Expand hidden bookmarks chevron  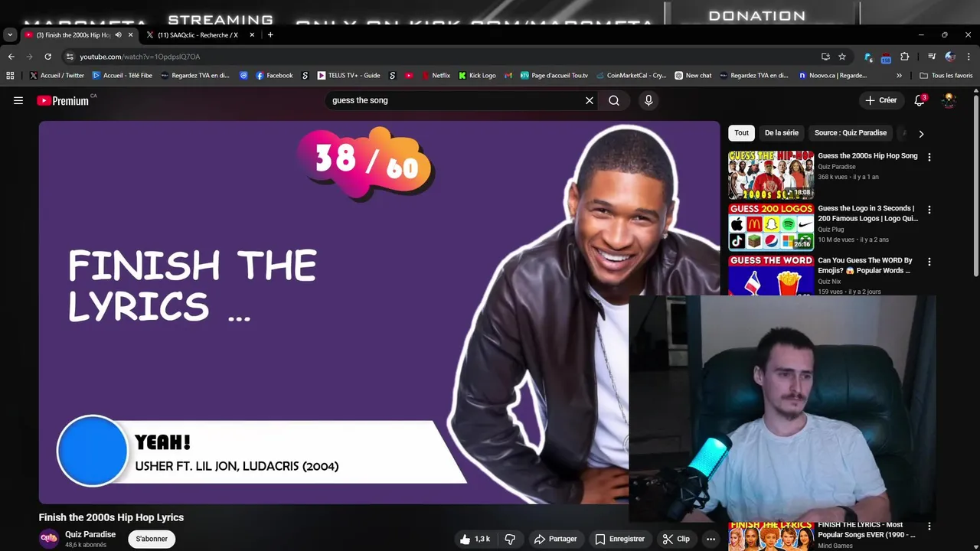(x=899, y=75)
